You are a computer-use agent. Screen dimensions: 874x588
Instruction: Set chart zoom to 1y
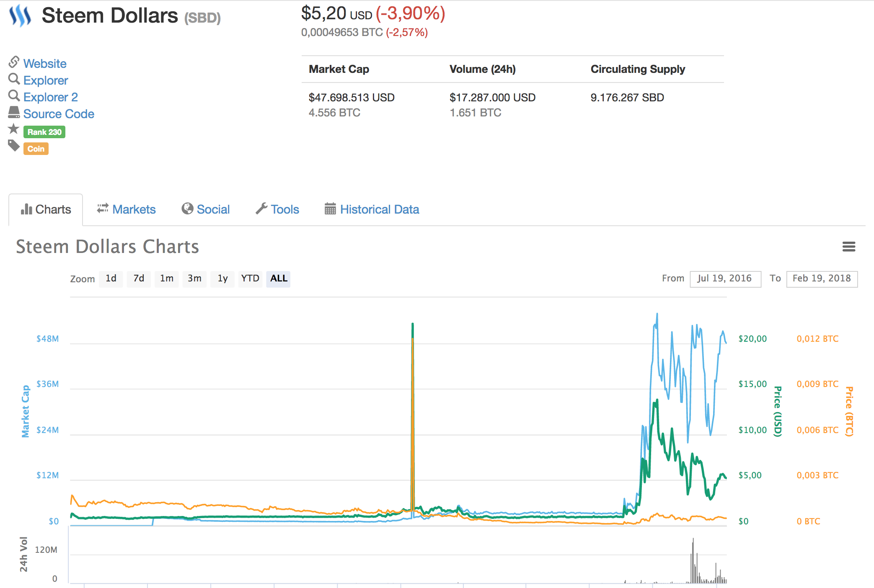(222, 279)
